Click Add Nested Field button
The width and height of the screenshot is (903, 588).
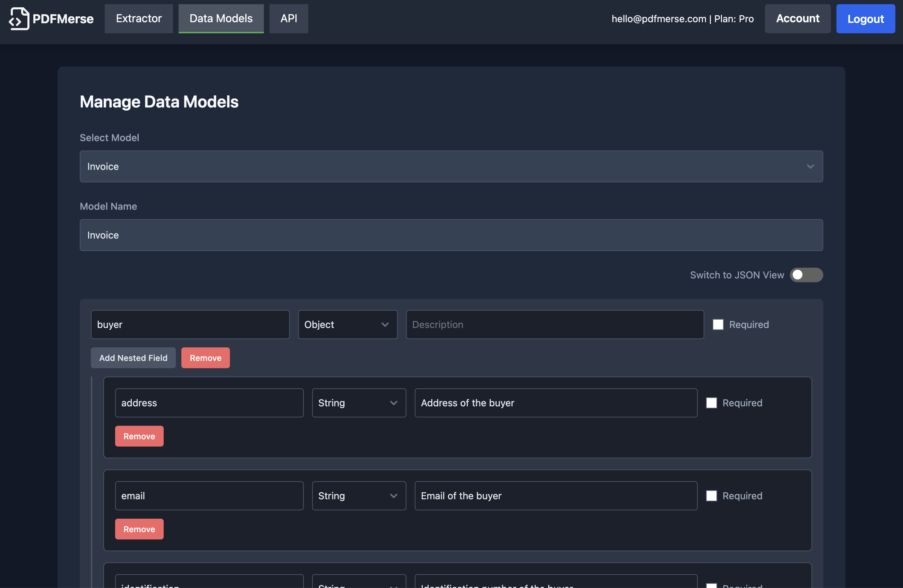133,358
